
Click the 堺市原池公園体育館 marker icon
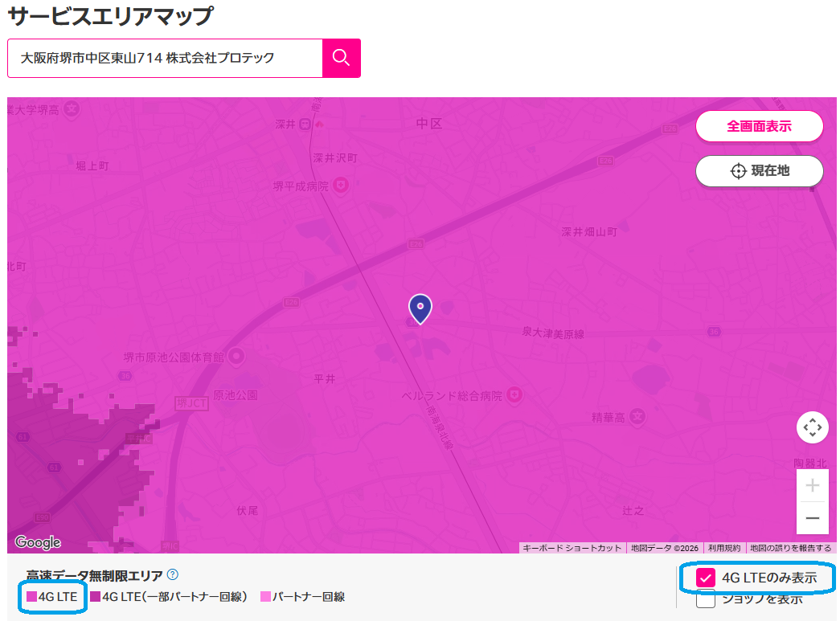236,356
